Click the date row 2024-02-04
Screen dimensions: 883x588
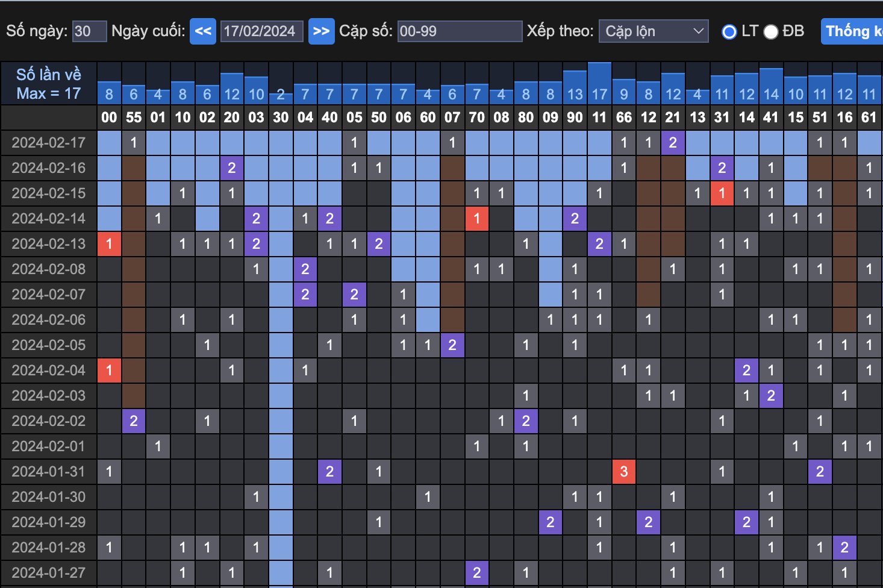point(49,371)
